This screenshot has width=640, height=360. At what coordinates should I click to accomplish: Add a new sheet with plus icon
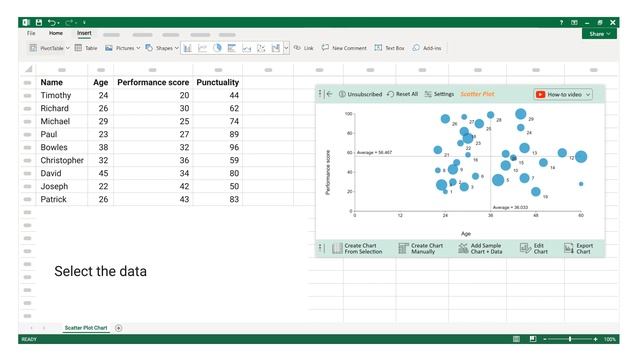click(x=118, y=328)
